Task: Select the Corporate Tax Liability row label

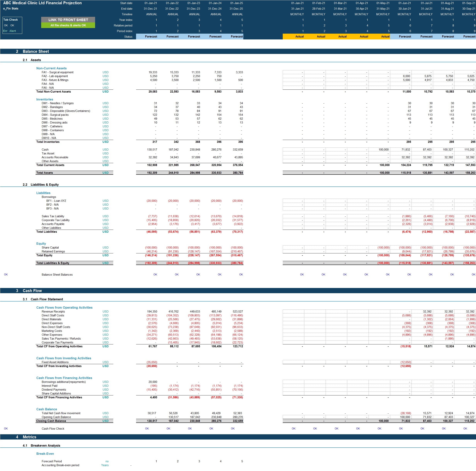Action: click(x=55, y=220)
